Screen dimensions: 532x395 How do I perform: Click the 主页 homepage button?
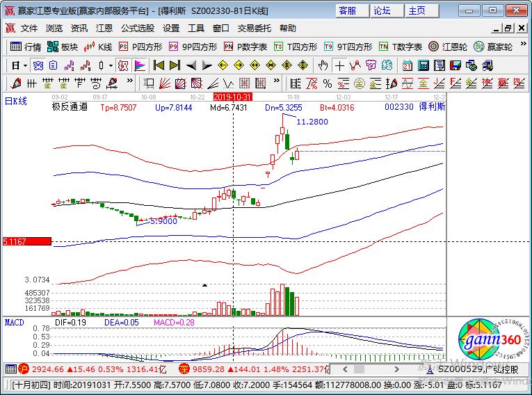(x=422, y=11)
